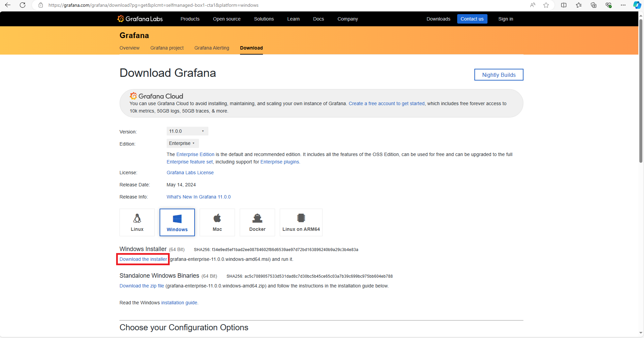The height and width of the screenshot is (338, 644).
Task: Reload the page with the refresh icon
Action: (23, 5)
